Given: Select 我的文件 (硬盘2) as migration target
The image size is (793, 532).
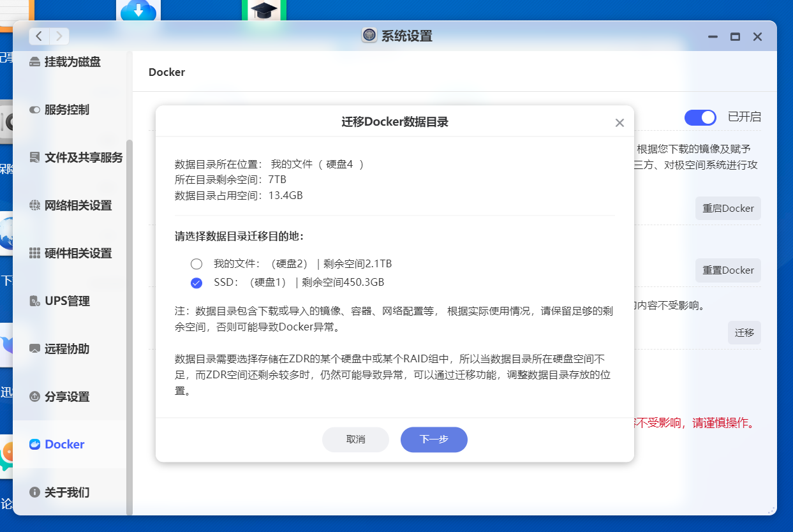Looking at the screenshot, I should pyautogui.click(x=196, y=263).
